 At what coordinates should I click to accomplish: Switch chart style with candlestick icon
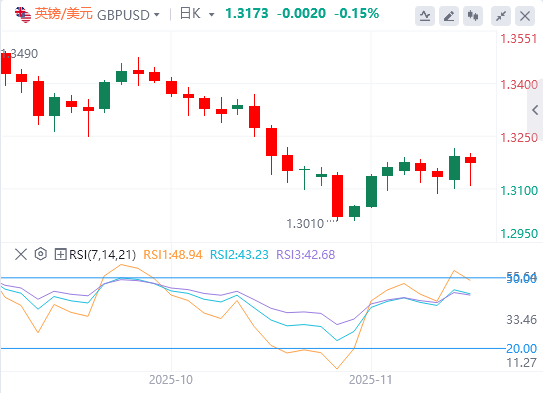click(x=473, y=16)
